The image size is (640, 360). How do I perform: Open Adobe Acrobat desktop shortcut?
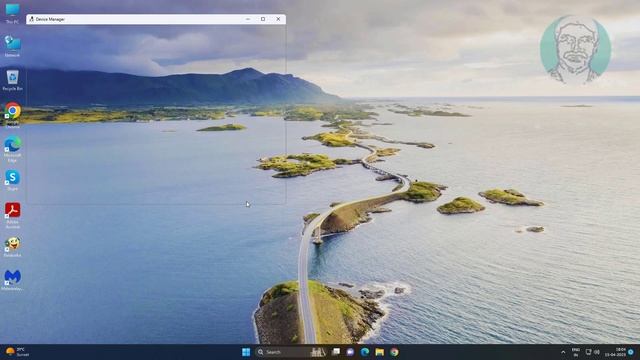tap(12, 215)
